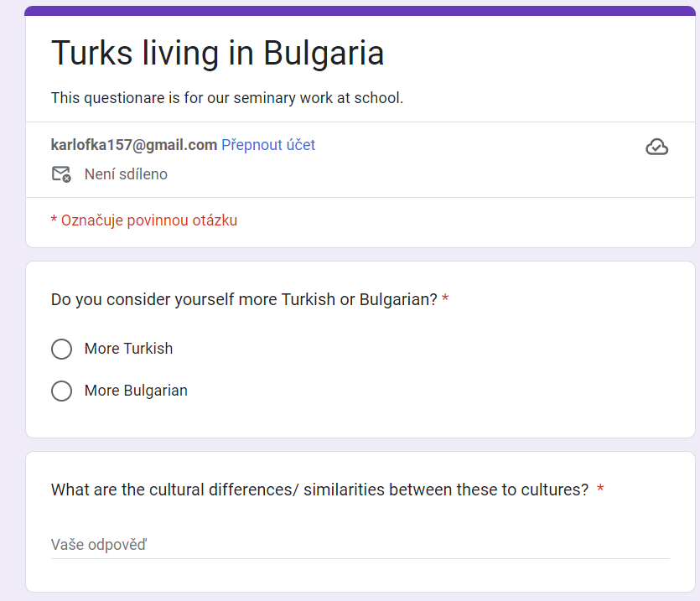Click the underline of the answer field

pos(360,558)
